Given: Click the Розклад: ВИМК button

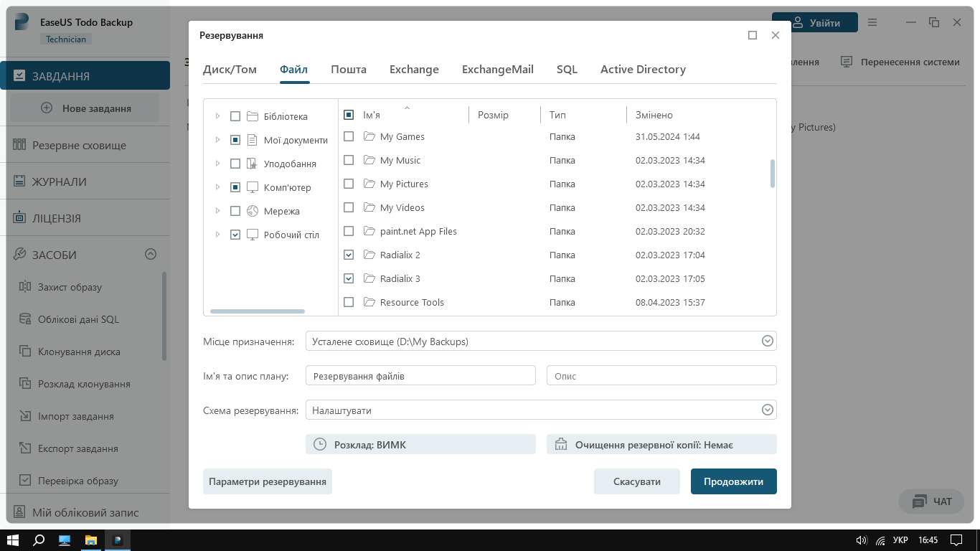Looking at the screenshot, I should click(420, 444).
